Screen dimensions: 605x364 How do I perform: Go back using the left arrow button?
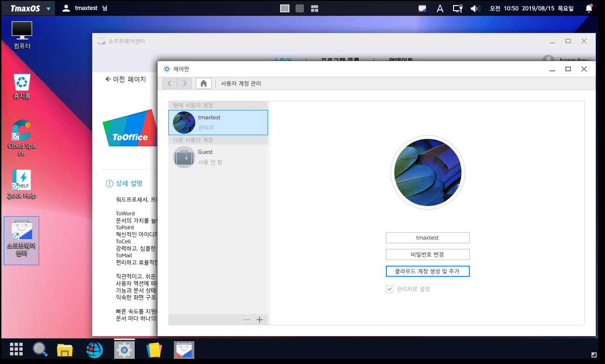170,83
